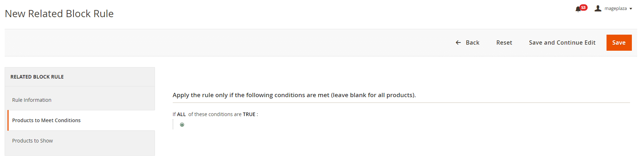Click the New Related Block Rule title

pyautogui.click(x=59, y=14)
